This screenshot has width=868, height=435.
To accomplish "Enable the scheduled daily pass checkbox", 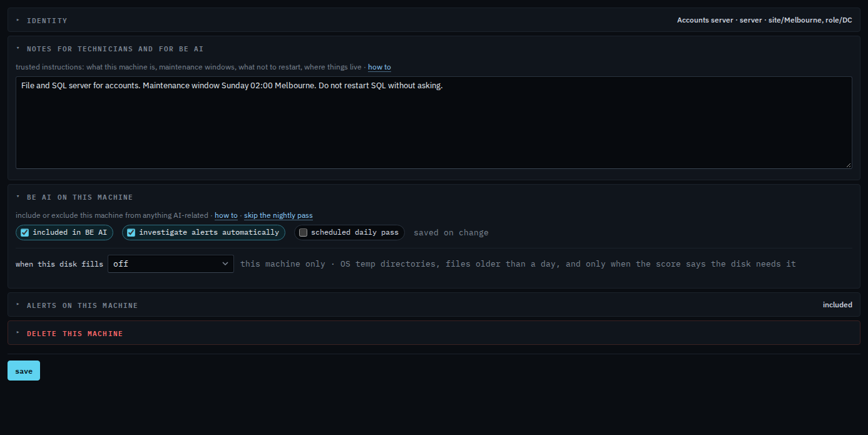I will click(304, 232).
